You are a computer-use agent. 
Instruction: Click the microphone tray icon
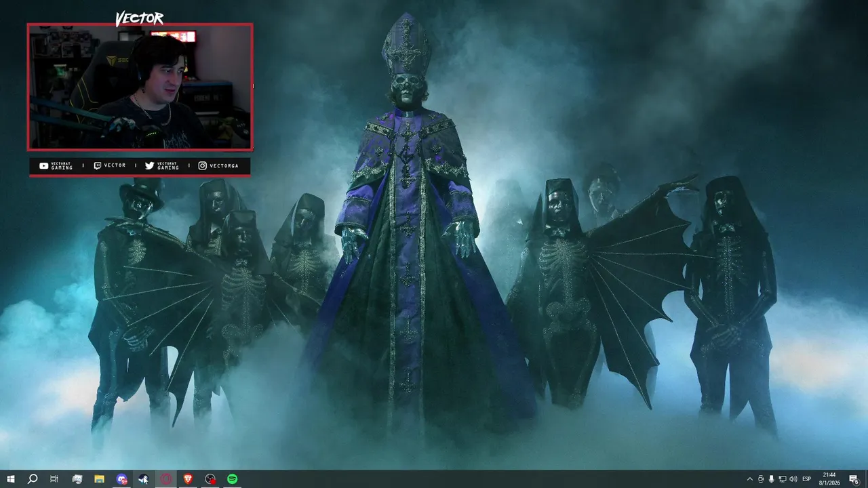tap(772, 479)
